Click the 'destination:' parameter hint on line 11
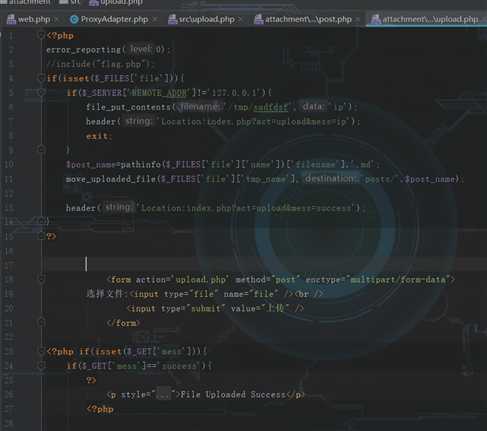Image resolution: width=487 pixels, height=431 pixels. tap(329, 179)
